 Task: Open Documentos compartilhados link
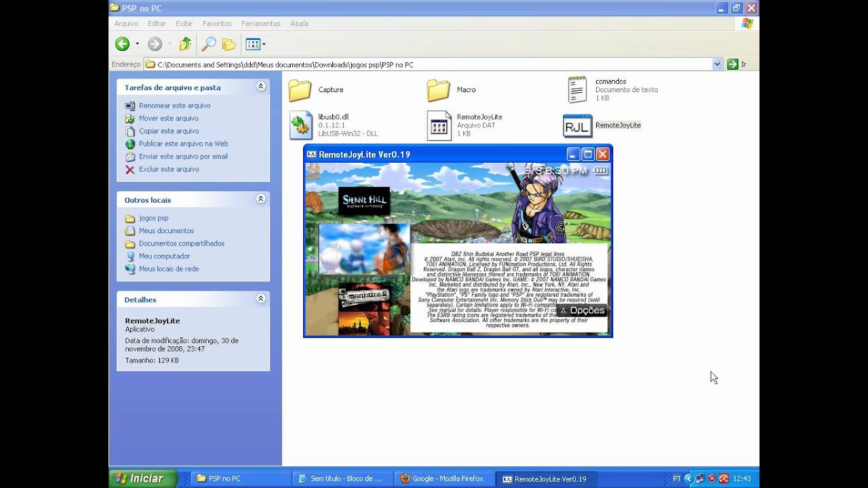(182, 244)
